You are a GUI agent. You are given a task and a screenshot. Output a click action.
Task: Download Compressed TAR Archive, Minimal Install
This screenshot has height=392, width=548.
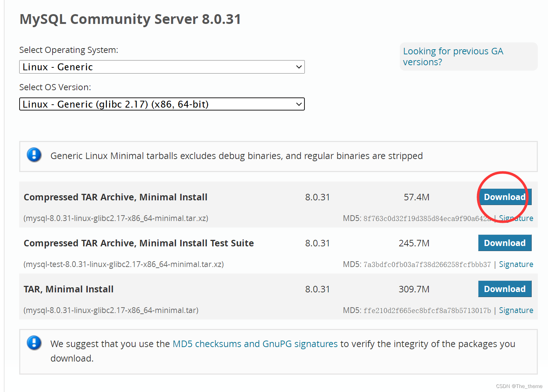coord(505,197)
